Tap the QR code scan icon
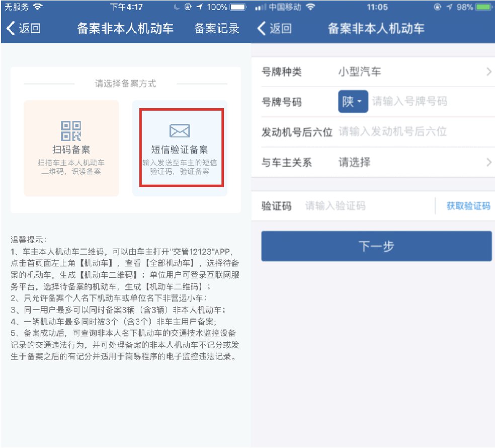The height and width of the screenshot is (448, 495). pyautogui.click(x=71, y=130)
